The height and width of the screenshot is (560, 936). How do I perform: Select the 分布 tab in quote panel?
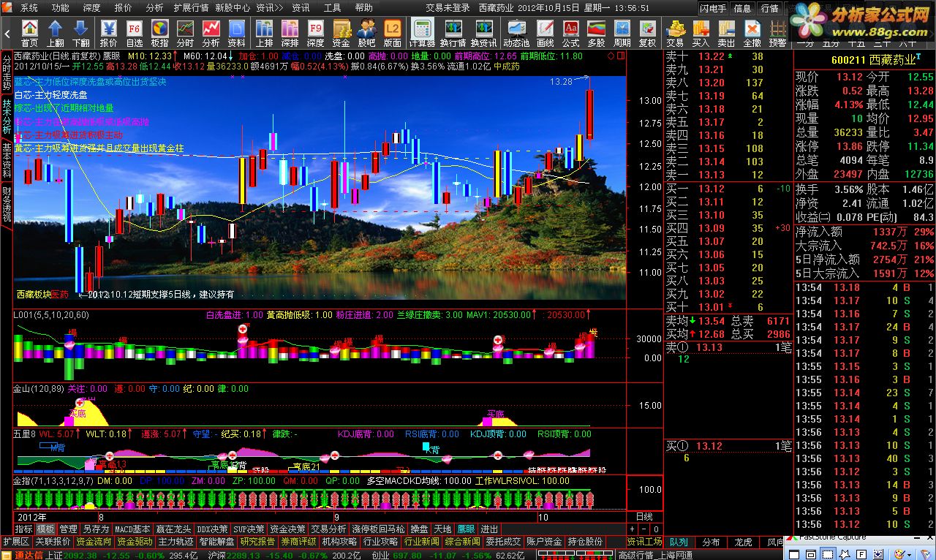(x=711, y=542)
